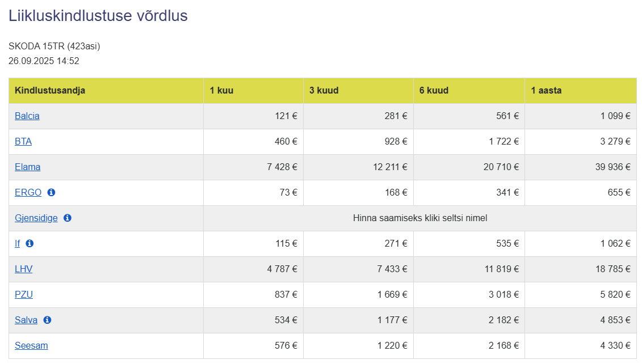The width and height of the screenshot is (642, 364).
Task: Open the BTA insurer link
Action: click(23, 142)
